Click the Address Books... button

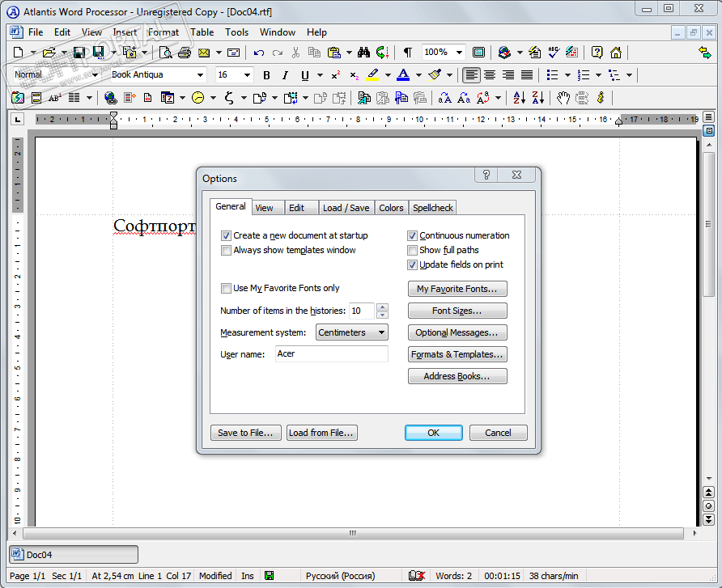pyautogui.click(x=457, y=376)
